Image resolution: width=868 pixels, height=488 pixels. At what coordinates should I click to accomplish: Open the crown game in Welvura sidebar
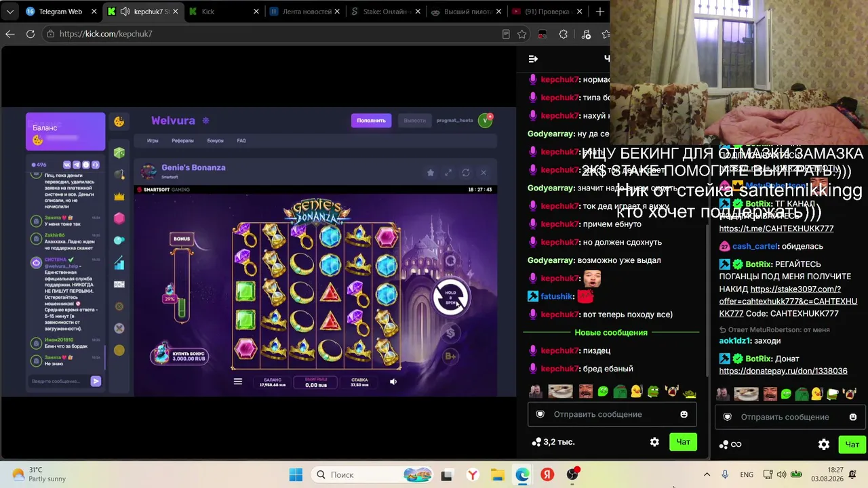click(119, 197)
